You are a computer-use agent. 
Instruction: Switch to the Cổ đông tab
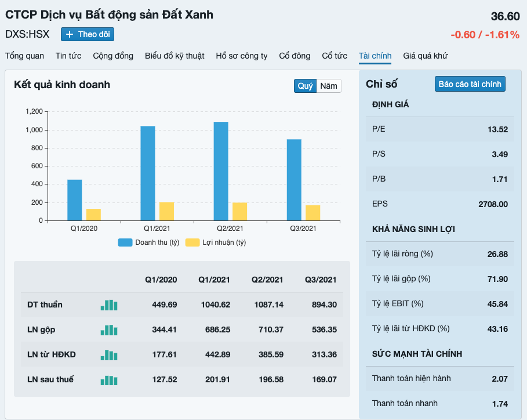[295, 56]
